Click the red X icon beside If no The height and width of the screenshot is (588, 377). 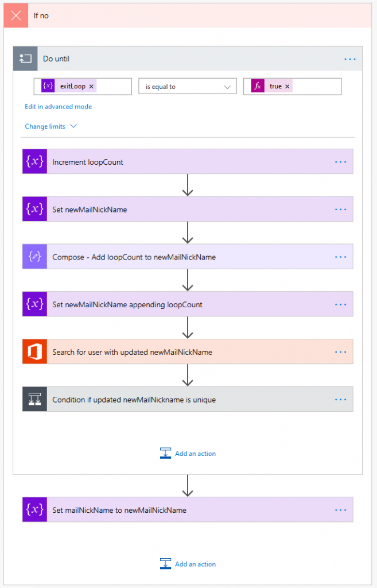click(16, 16)
